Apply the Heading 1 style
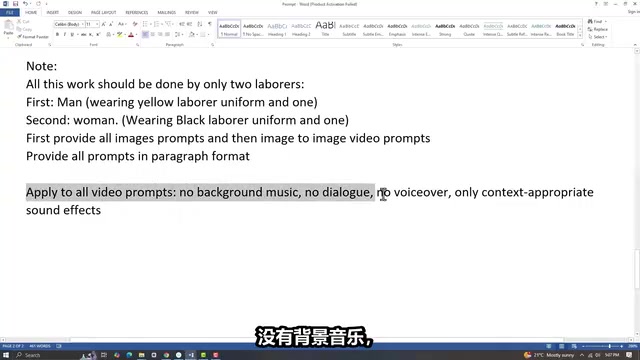Viewport: 640px width, 360px height. 277,29
